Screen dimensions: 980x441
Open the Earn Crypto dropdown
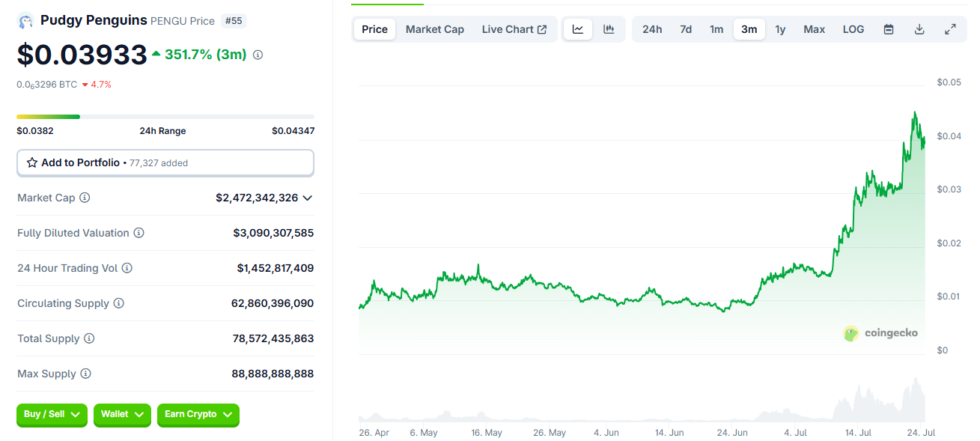point(198,415)
